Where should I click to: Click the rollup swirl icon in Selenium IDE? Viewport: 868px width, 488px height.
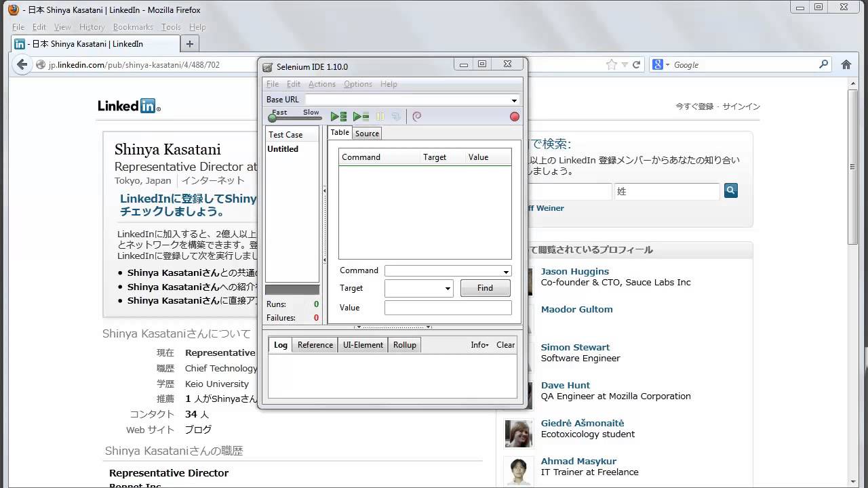click(417, 117)
